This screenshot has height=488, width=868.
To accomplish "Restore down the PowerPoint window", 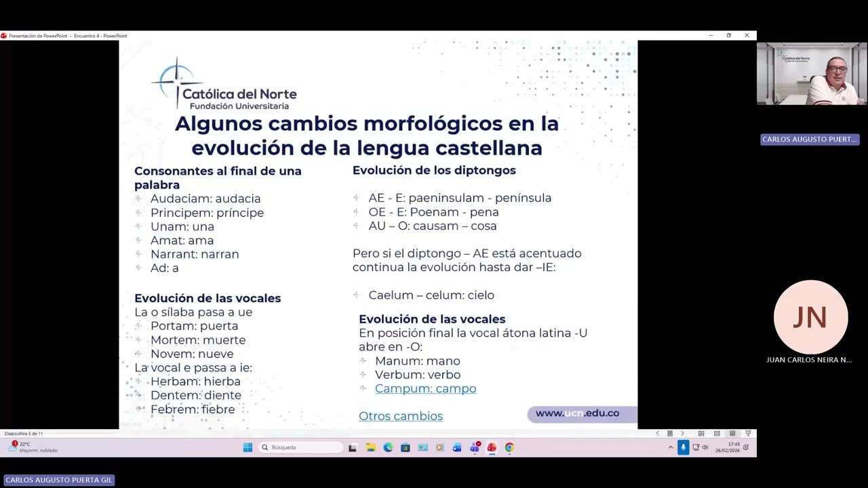I will click(x=728, y=35).
